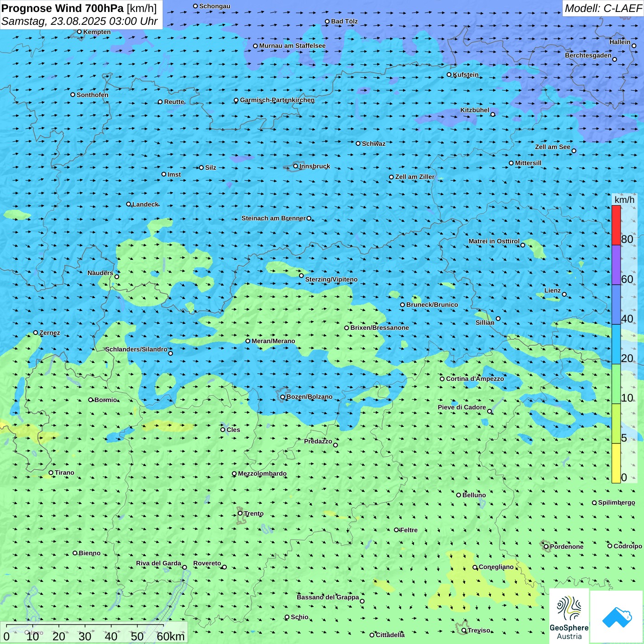Click the 'Mittersill' town label

click(x=528, y=163)
